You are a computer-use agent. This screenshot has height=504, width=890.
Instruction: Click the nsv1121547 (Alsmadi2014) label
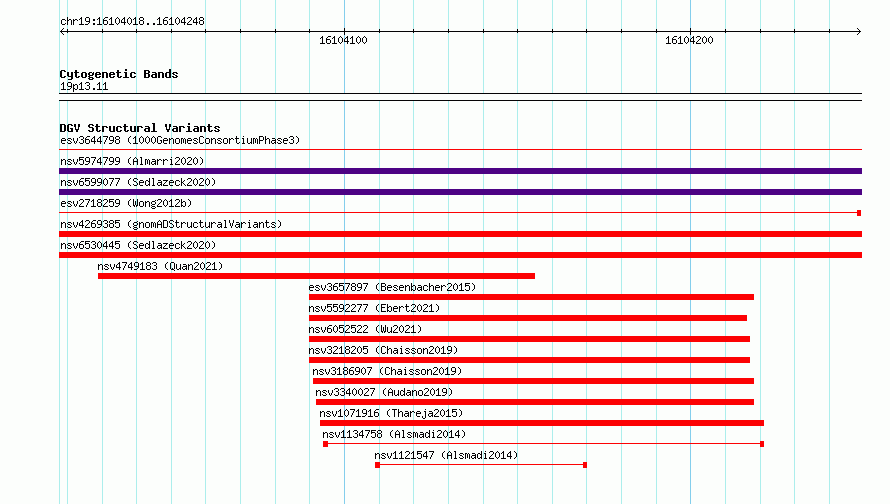446,455
